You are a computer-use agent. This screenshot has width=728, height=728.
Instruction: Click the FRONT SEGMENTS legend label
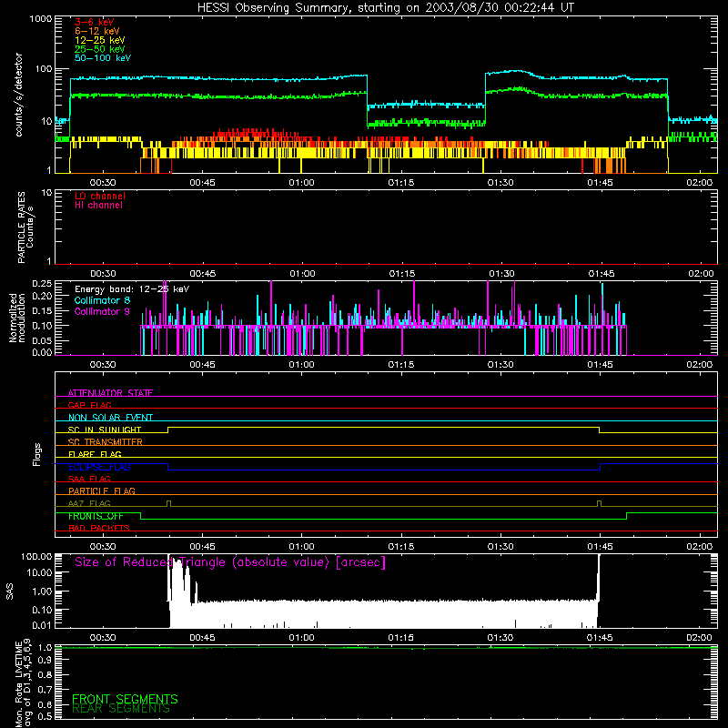[125, 699]
